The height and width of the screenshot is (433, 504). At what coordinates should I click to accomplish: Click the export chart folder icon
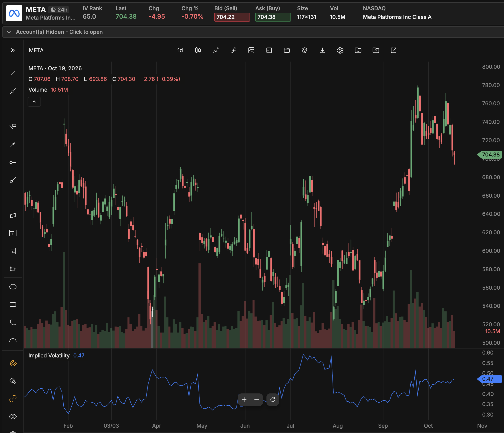coord(376,50)
